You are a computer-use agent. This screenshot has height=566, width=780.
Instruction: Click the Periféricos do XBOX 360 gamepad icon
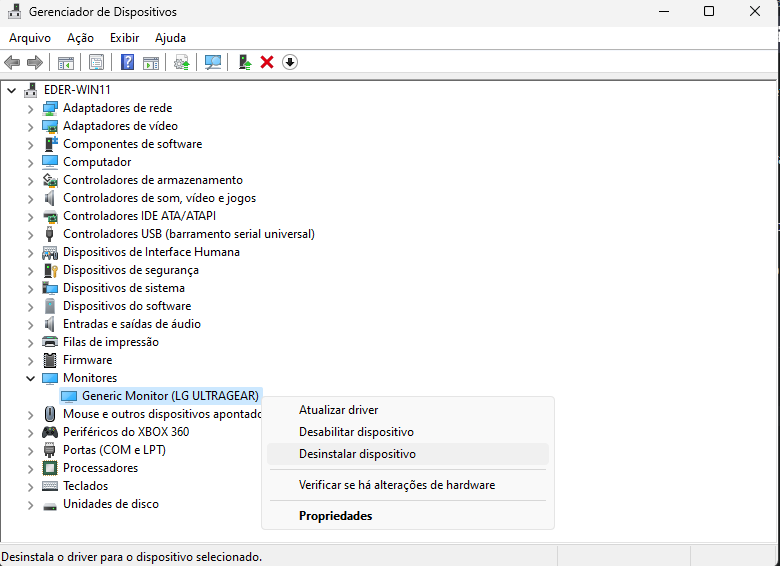pos(50,432)
